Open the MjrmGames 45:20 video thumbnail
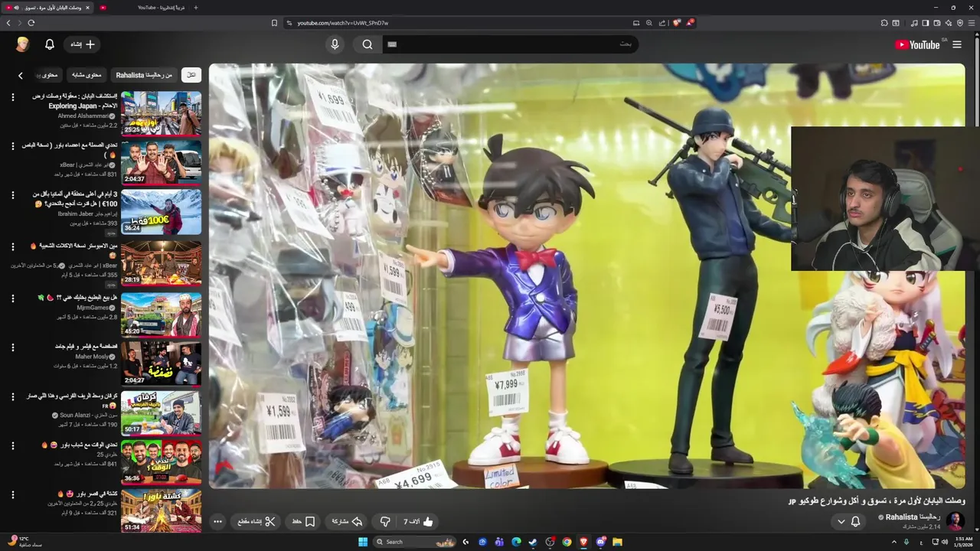 pyautogui.click(x=161, y=315)
